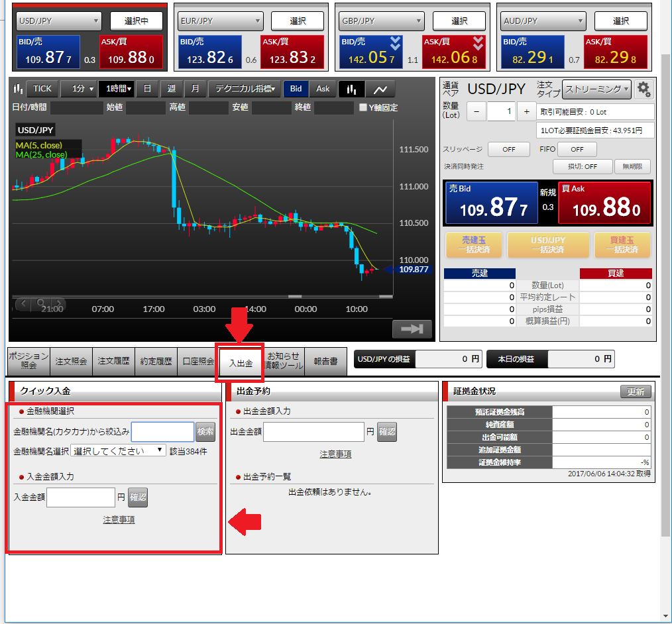The width and height of the screenshot is (672, 624).
Task: Switch chart to candlestick style icon
Action: coord(351,89)
